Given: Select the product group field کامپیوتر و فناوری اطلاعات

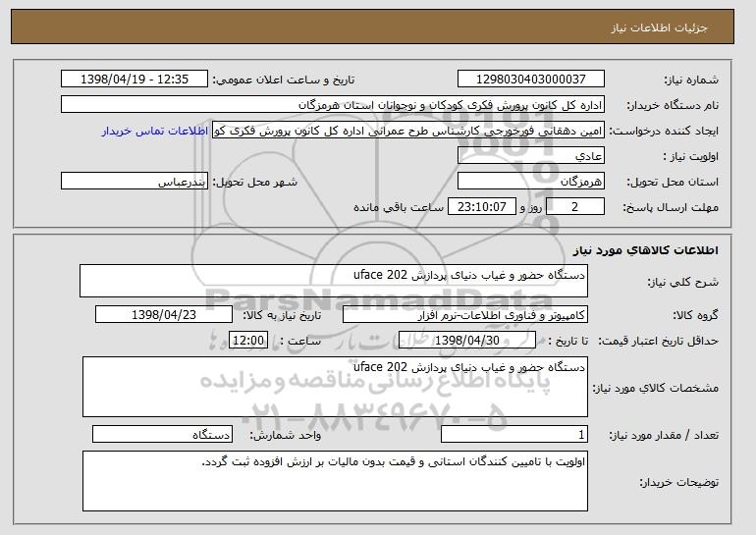Looking at the screenshot, I should point(465,315).
